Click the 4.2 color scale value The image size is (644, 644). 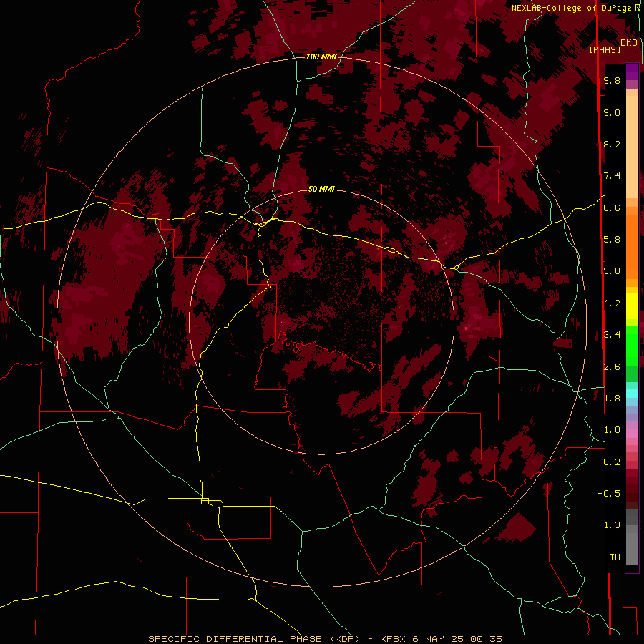click(612, 303)
